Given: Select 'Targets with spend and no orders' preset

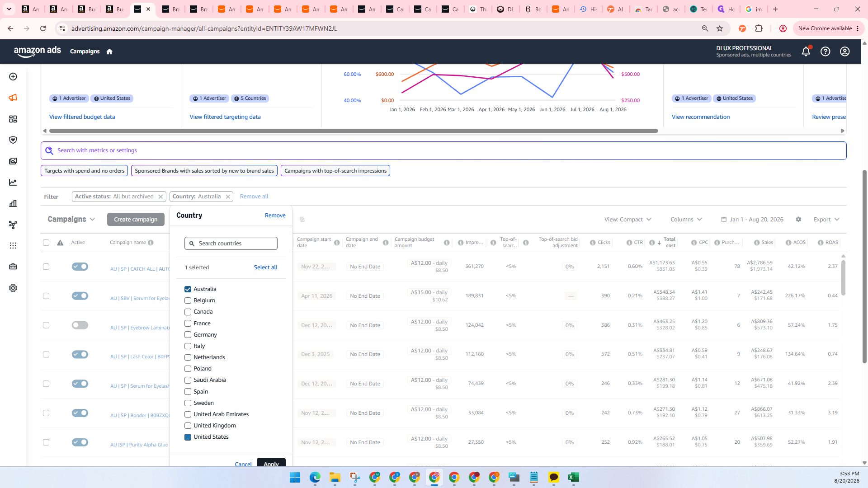Looking at the screenshot, I should 84,171.
